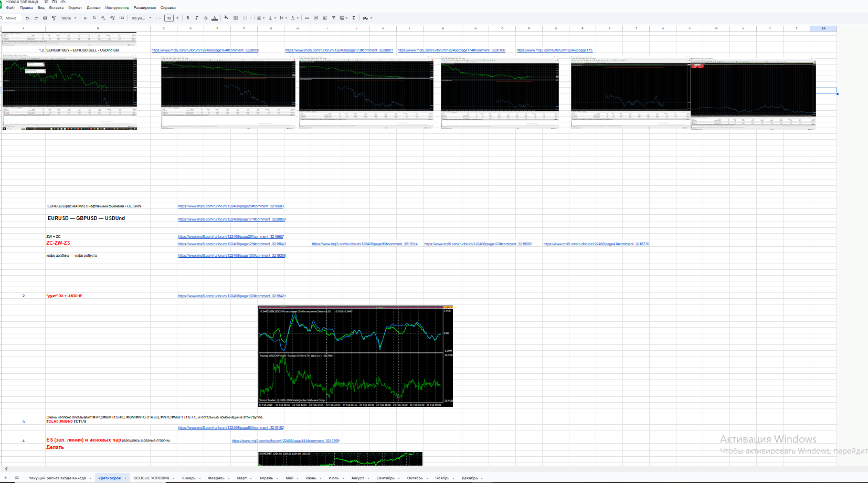Viewport: 868px width, 483px height.
Task: Click the font size field showing 10
Action: 169,18
